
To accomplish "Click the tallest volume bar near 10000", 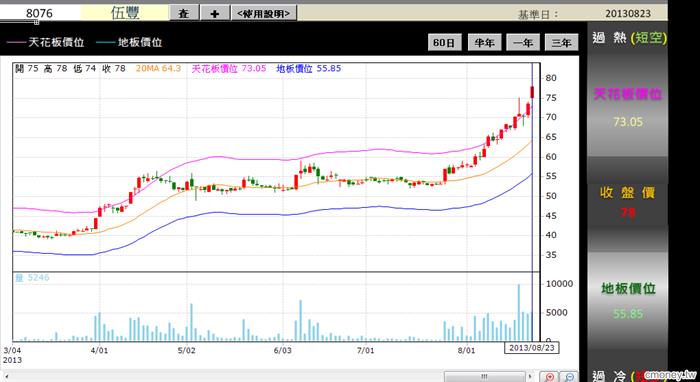I will [519, 312].
